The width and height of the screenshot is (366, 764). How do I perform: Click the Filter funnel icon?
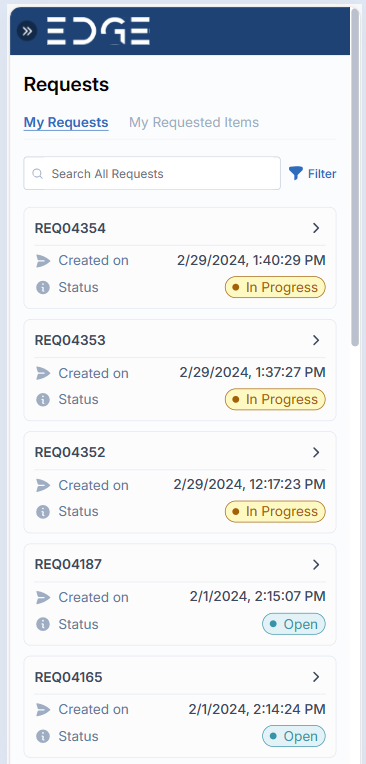coord(295,173)
